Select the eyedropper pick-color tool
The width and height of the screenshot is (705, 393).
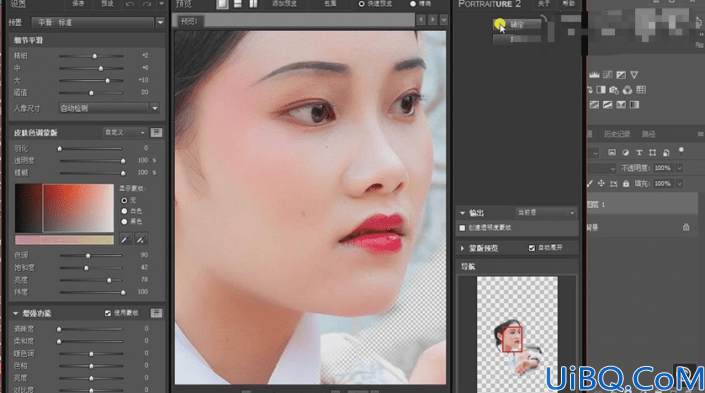[x=125, y=239]
